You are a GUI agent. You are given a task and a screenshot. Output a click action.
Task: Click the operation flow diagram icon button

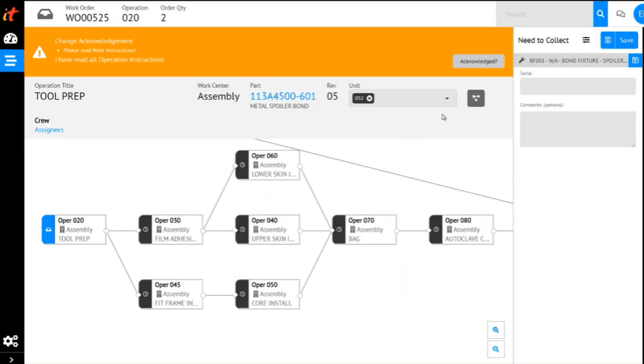[476, 98]
